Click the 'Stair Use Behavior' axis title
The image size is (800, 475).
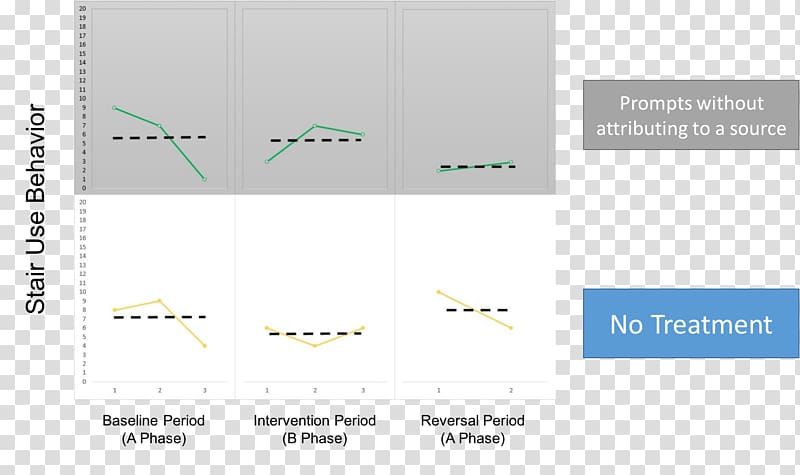point(36,209)
